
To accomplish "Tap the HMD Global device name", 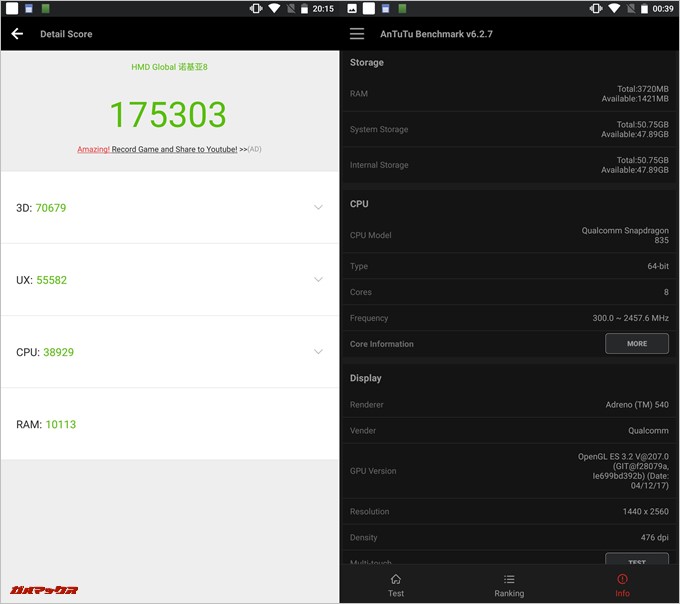I will [x=168, y=67].
